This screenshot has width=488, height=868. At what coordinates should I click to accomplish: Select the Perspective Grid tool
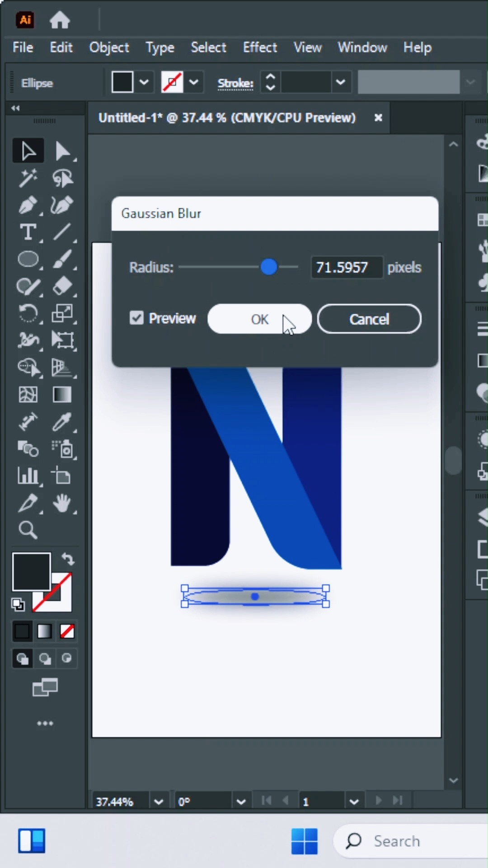tap(62, 367)
